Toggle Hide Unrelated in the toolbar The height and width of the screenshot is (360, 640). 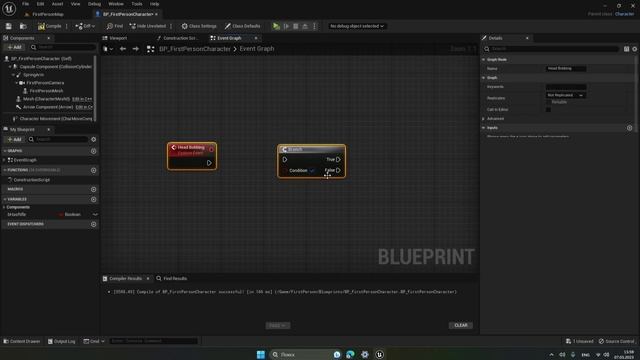coord(148,26)
